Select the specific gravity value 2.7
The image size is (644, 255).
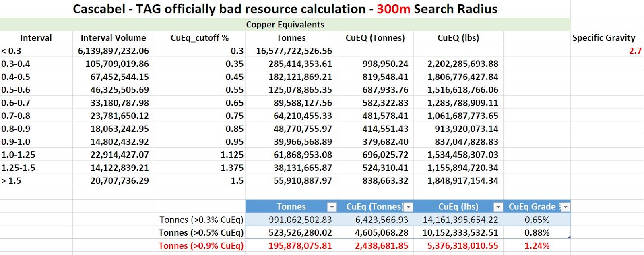coord(607,51)
